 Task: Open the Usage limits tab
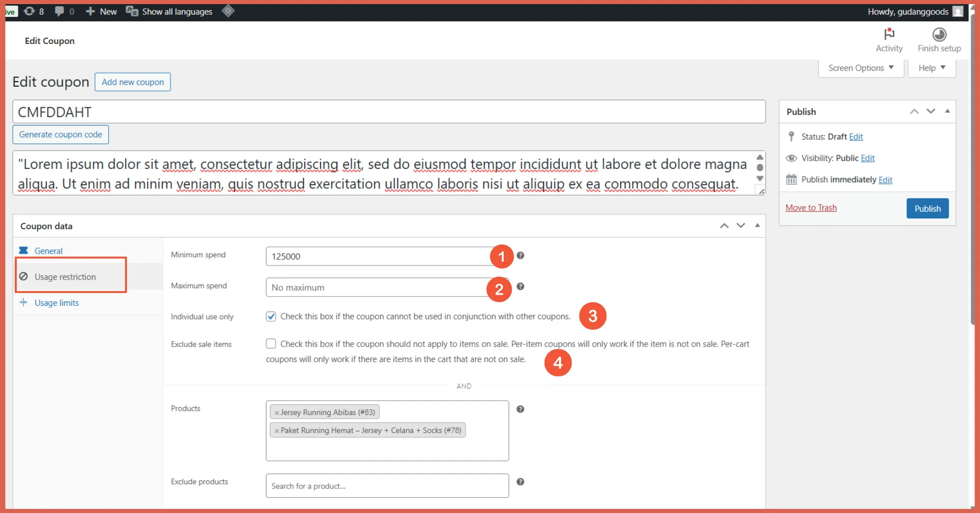57,303
